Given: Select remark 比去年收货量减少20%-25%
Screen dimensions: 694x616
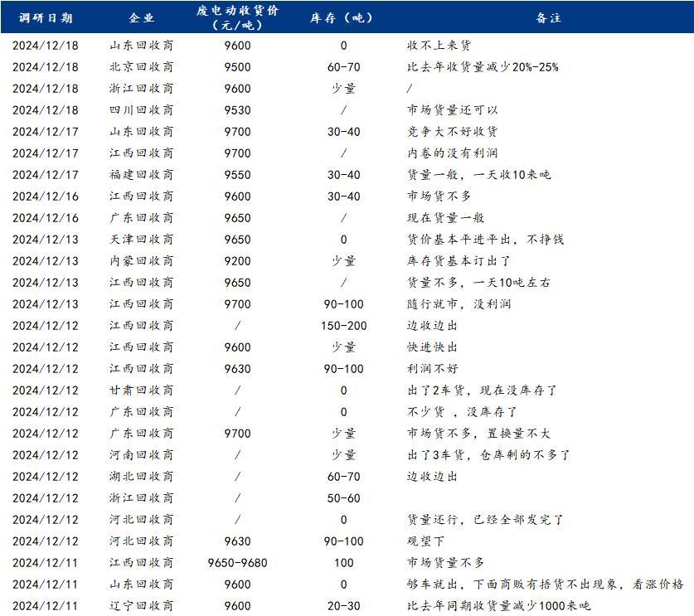Looking at the screenshot, I should tap(483, 67).
